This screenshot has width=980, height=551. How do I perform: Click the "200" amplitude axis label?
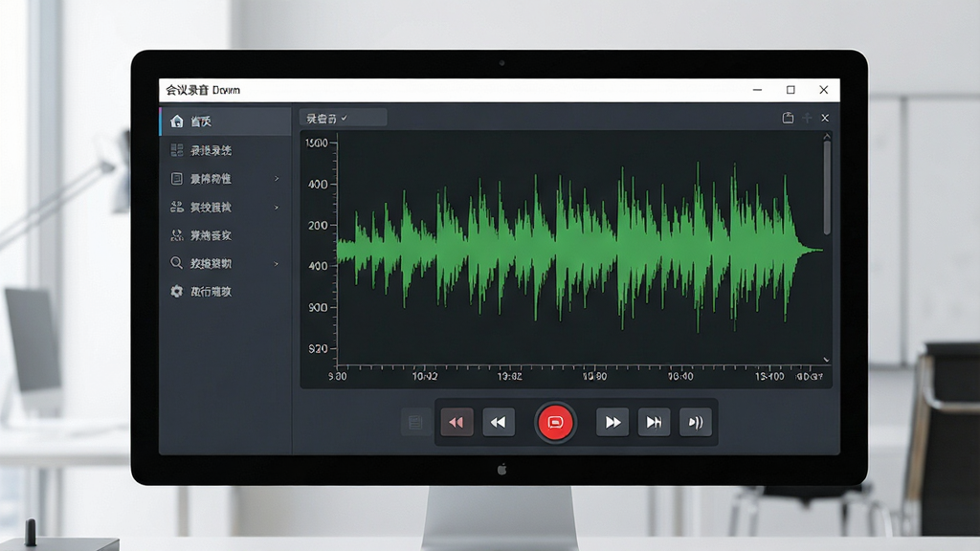pos(318,225)
